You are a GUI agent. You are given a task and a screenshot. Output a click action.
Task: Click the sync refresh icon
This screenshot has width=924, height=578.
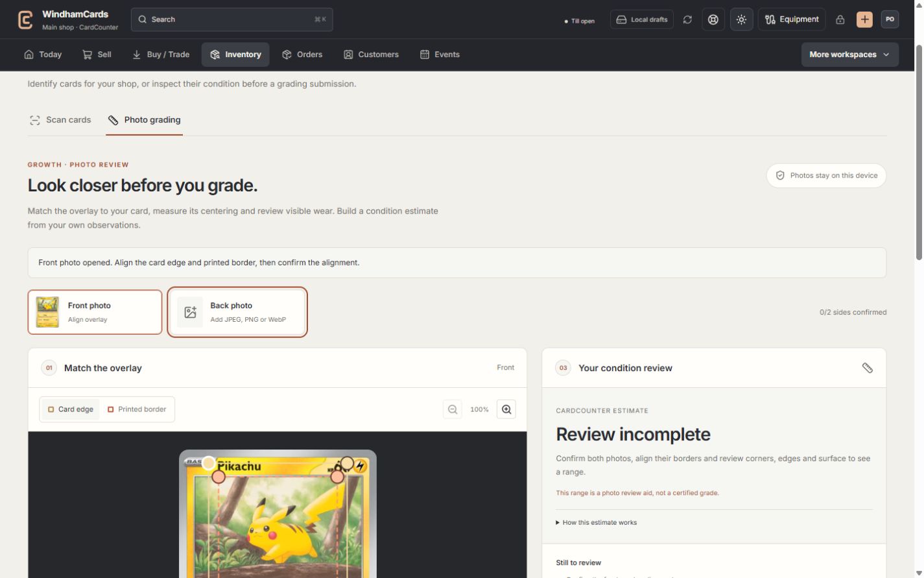(687, 19)
